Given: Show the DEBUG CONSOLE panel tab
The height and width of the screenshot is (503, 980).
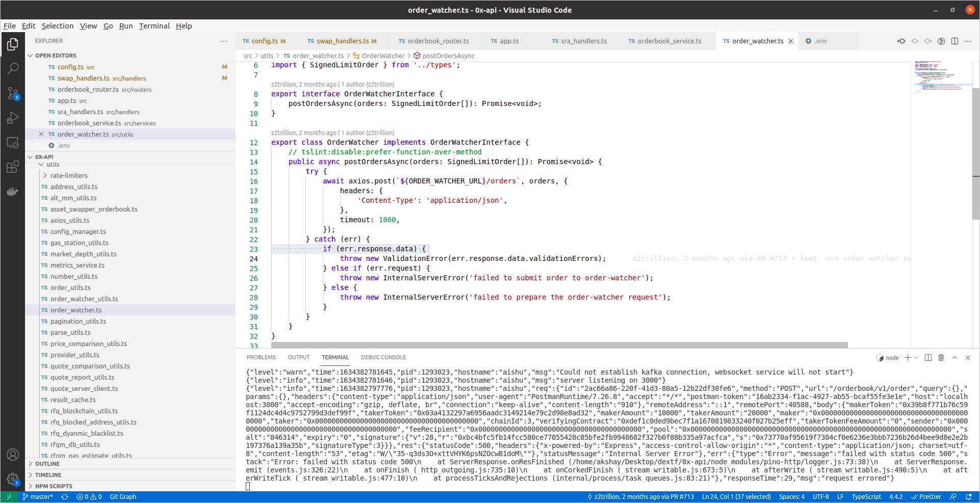Looking at the screenshot, I should 383,358.
